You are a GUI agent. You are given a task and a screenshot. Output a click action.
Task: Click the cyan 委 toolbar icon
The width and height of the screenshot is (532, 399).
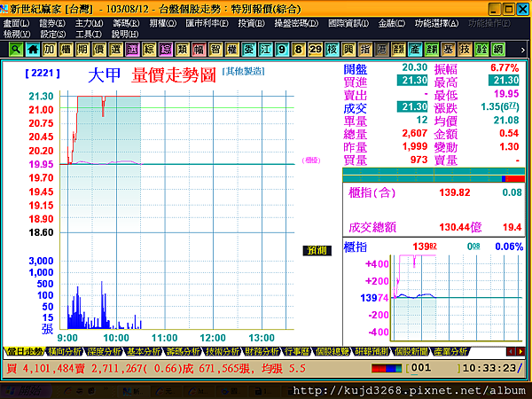(248, 50)
